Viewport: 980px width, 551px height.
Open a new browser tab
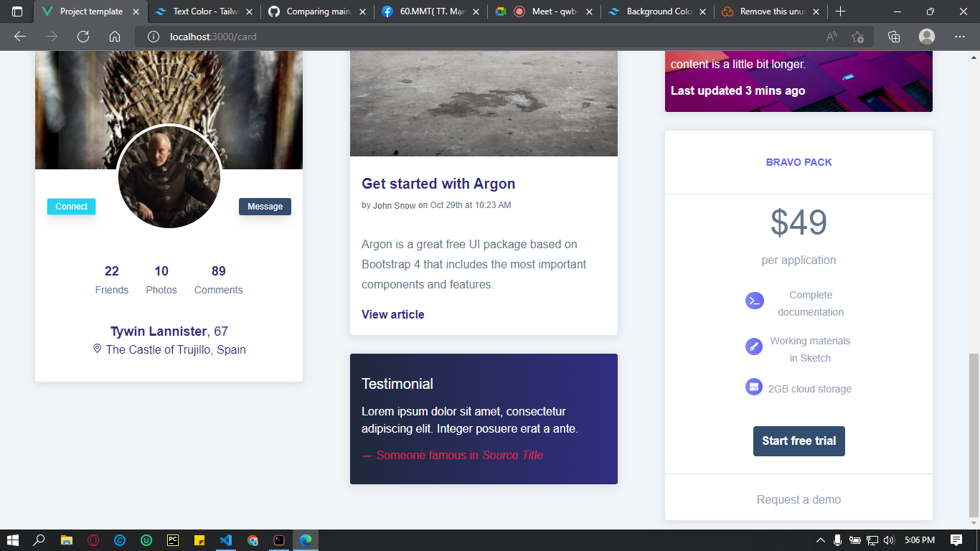pos(841,11)
